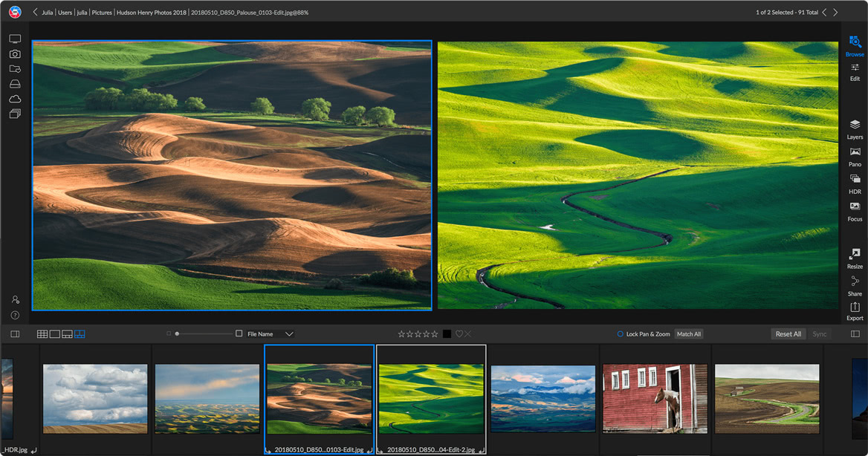Screen dimensions: 868x456
Task: Click the ON1 logo icon
Action: point(15,12)
